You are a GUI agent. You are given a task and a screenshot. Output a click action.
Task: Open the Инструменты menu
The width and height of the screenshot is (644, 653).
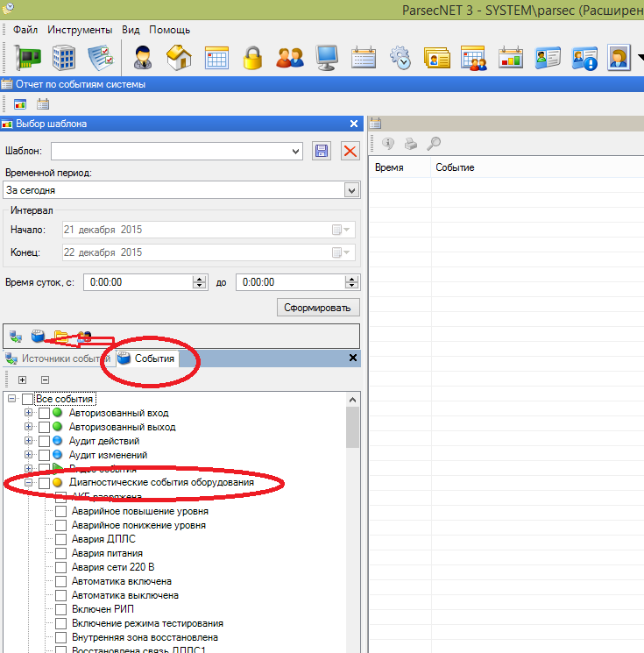(80, 30)
